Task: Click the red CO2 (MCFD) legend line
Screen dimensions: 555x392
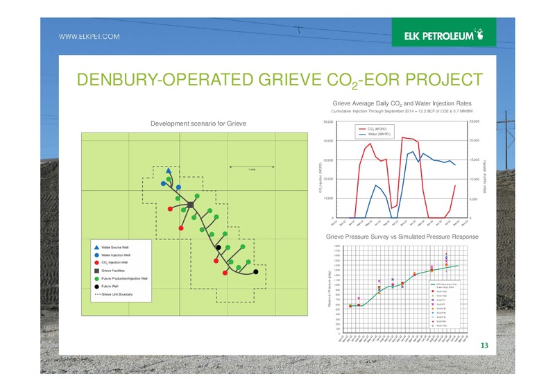Action: click(362, 129)
